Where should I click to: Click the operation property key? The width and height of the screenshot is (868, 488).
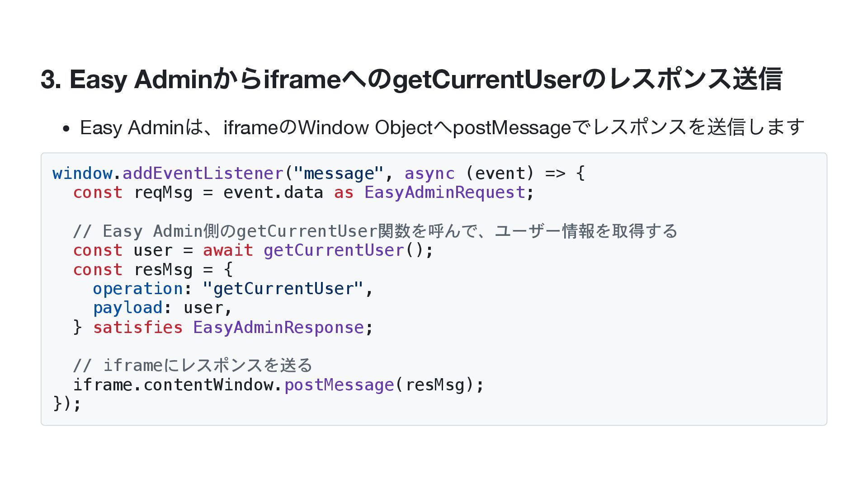(138, 289)
